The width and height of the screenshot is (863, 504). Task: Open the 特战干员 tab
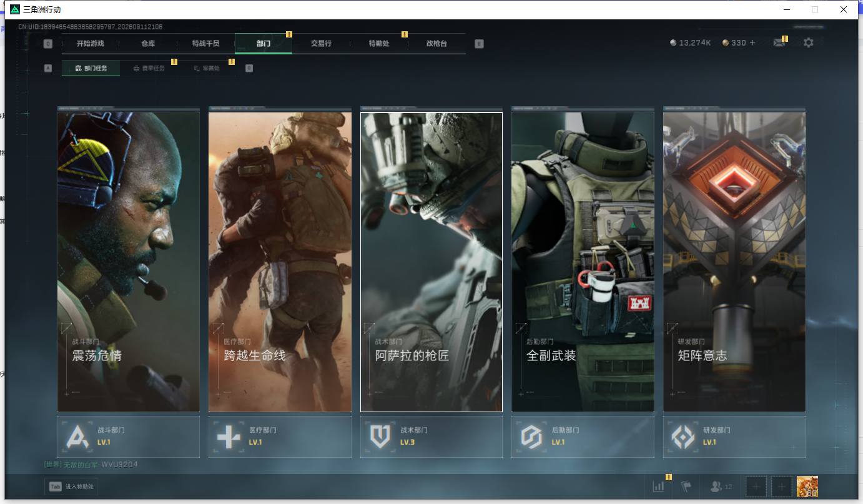pyautogui.click(x=205, y=44)
